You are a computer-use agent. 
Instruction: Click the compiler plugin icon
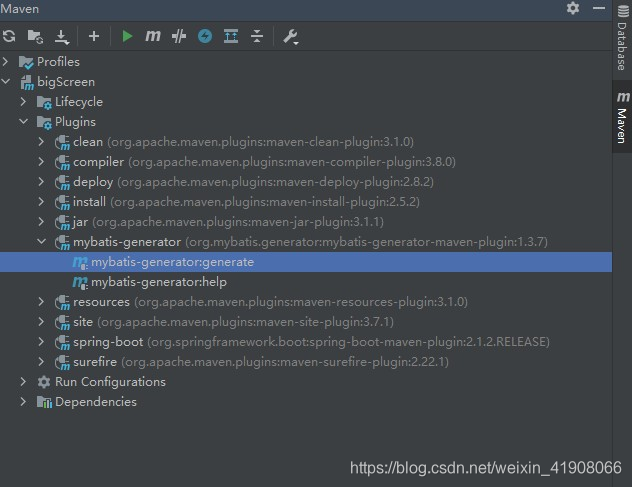coord(62,162)
